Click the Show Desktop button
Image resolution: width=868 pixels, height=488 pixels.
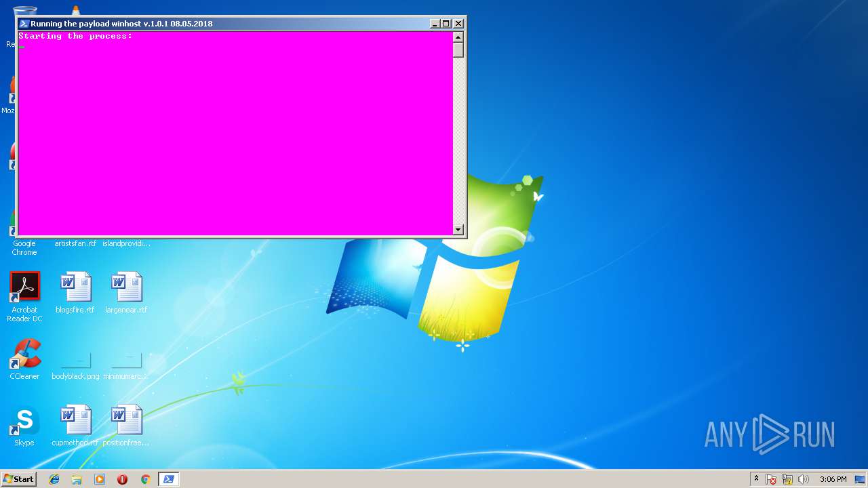coord(861,479)
